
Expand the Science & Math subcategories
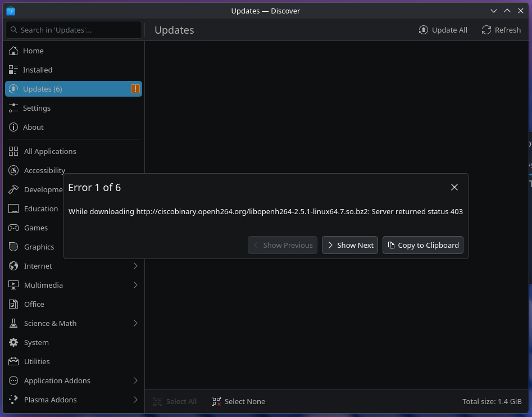pos(135,323)
